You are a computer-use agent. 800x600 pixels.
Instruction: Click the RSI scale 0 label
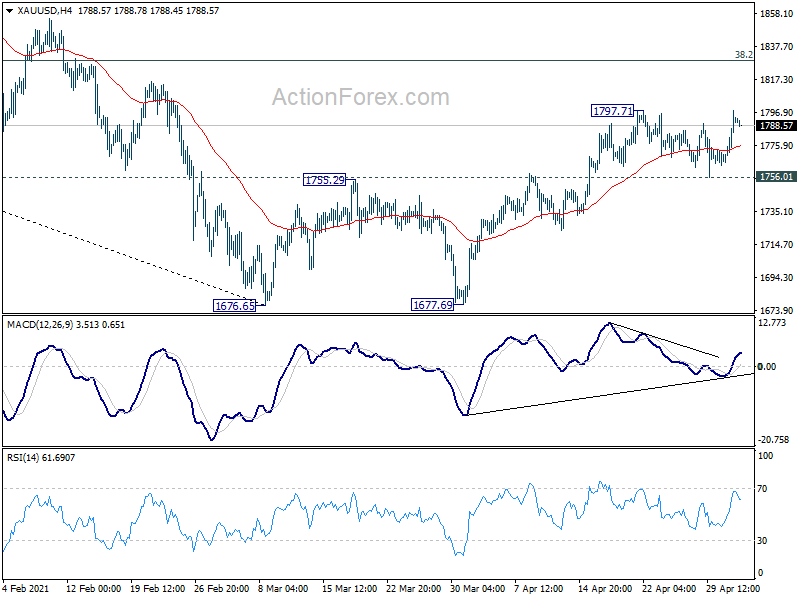(x=761, y=573)
